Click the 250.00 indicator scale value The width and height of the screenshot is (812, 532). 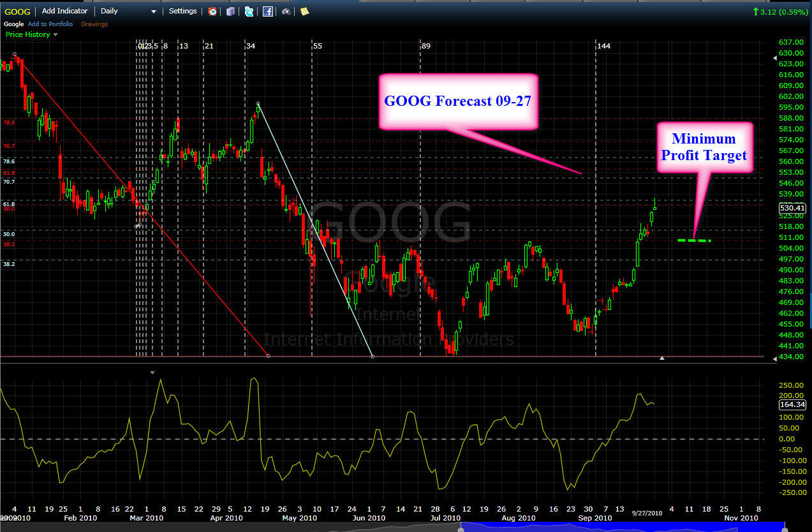tap(791, 385)
